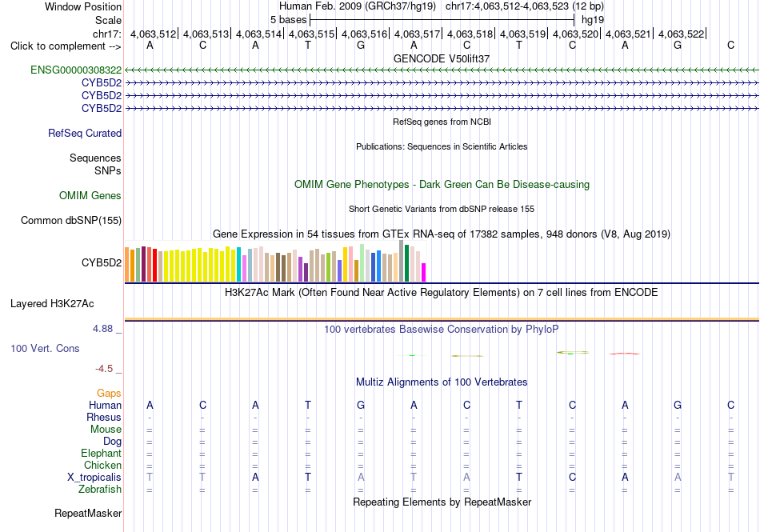The image size is (760, 532).
Task: Click 'Publications: Sequences in Scientific Articles' title
Action: point(442,146)
